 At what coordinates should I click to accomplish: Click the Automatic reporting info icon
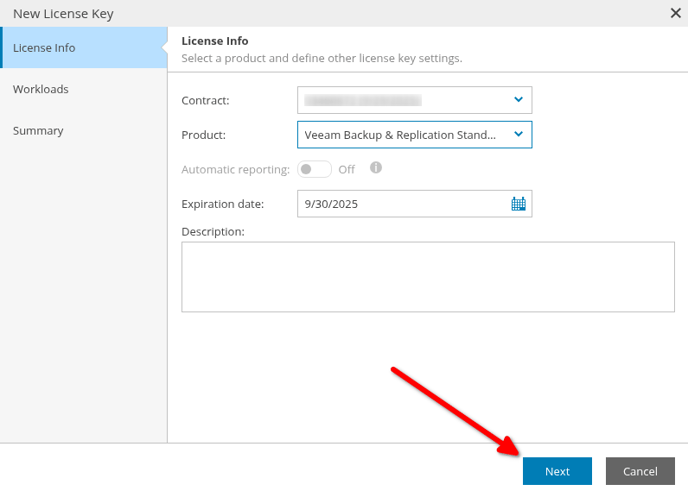pos(376,168)
